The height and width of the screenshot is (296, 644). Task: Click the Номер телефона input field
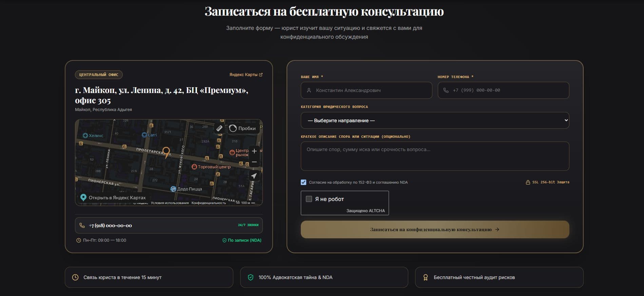click(x=503, y=90)
